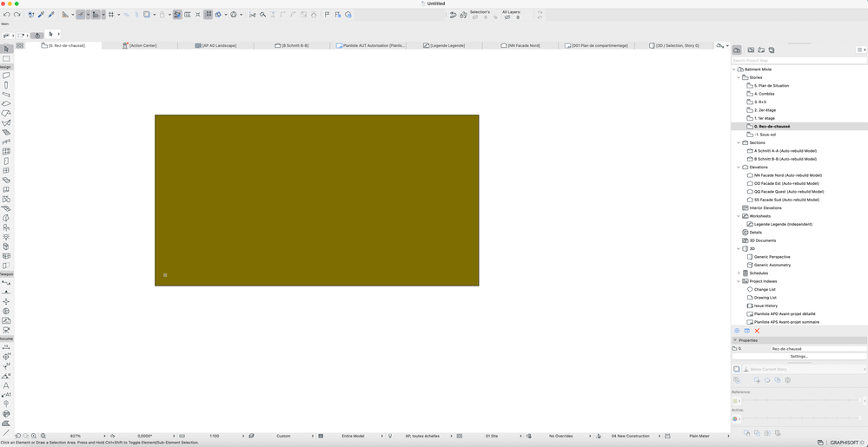
Task: Toggle Trace on/off in the Properties panel
Action: click(736, 369)
